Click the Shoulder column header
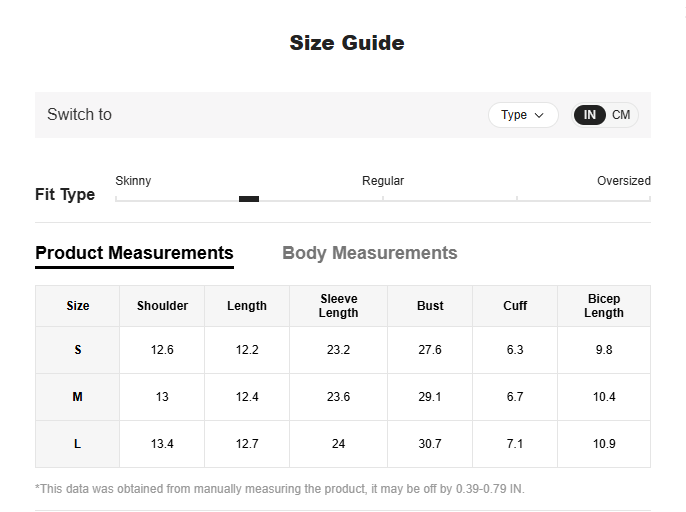Image resolution: width=686 pixels, height=512 pixels. coord(162,306)
